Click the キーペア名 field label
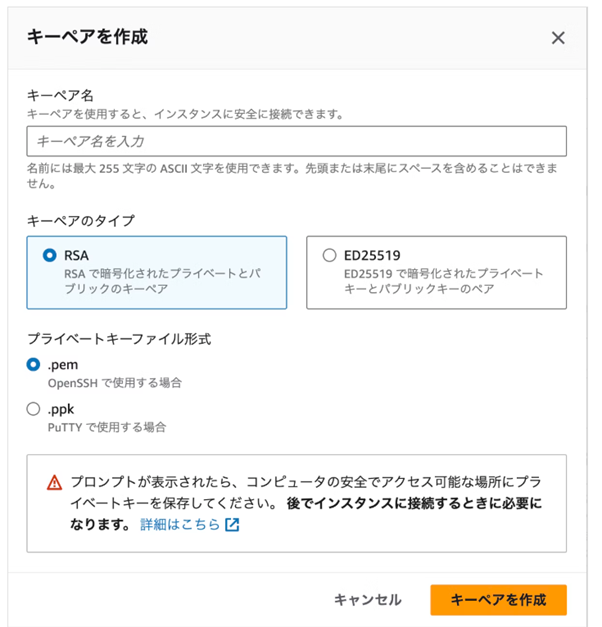This screenshot has width=602, height=627. tap(61, 95)
